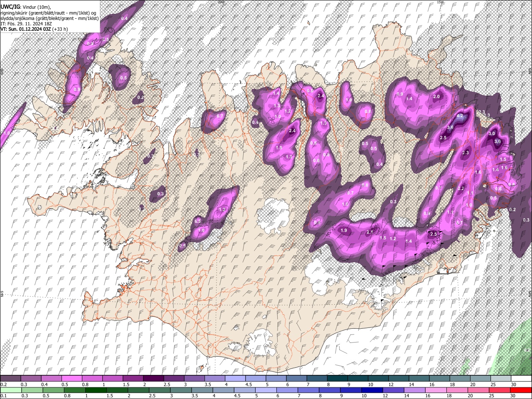Click the 2.1 precipitation value on the map
This screenshot has height=399, width=532.
[370, 232]
